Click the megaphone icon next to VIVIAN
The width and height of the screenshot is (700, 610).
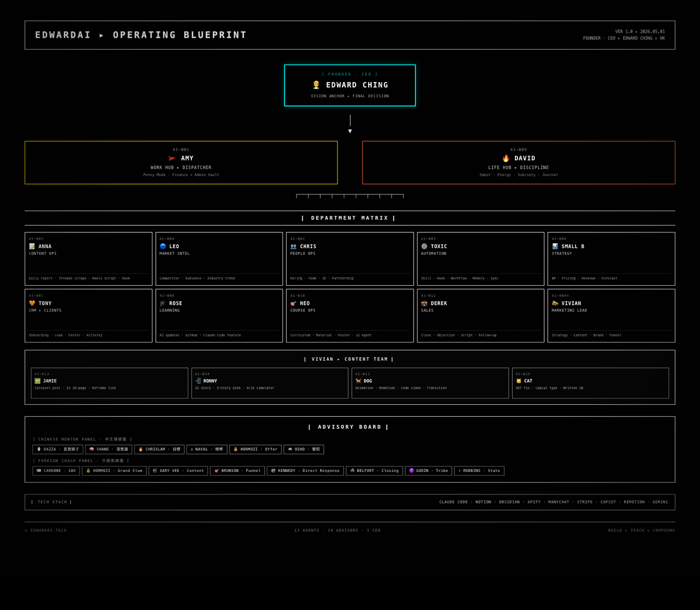coord(555,303)
